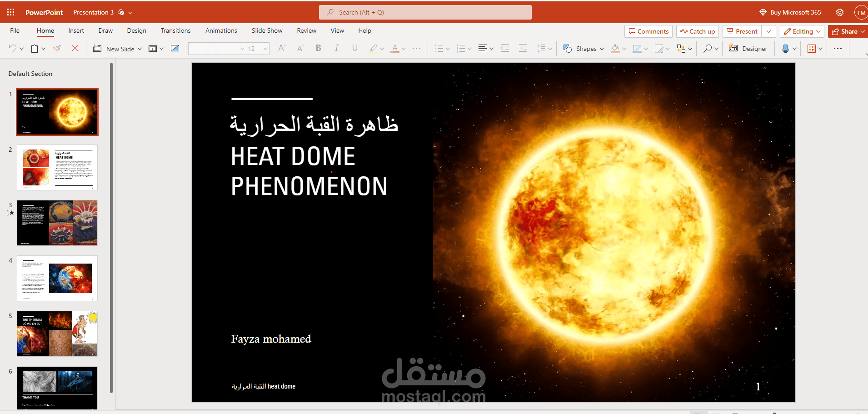Toggle Underline formatting
868x414 pixels.
355,48
